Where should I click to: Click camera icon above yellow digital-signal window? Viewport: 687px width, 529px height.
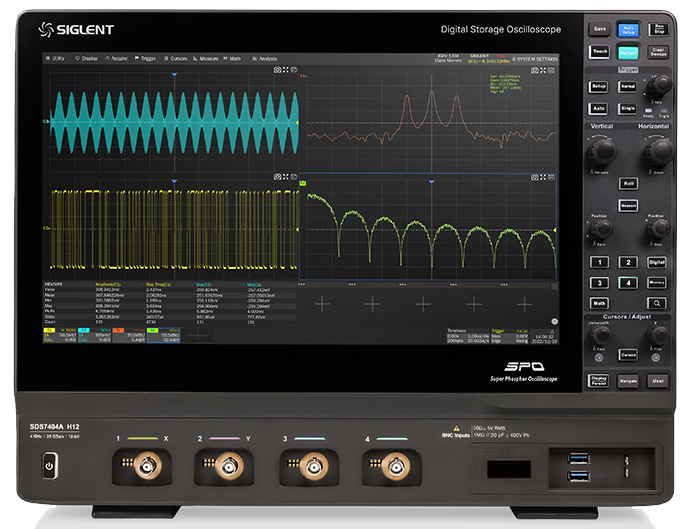277,177
